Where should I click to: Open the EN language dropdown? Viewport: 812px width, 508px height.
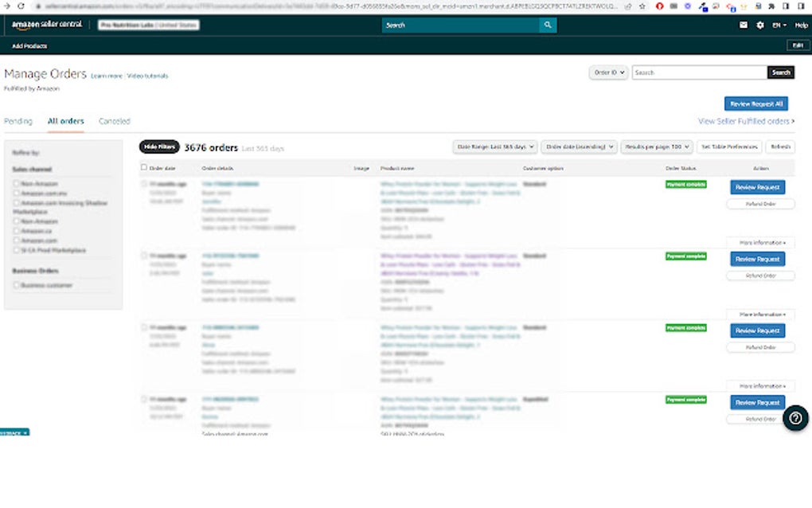779,25
